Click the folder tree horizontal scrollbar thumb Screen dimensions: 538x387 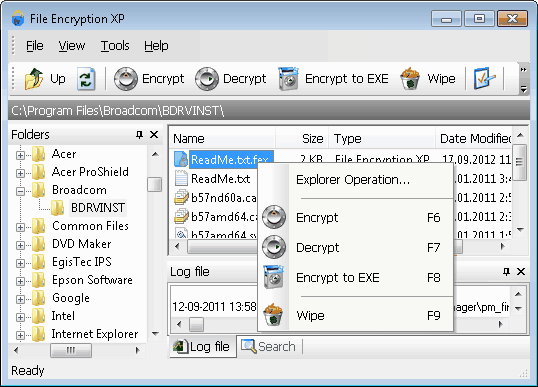pos(71,350)
